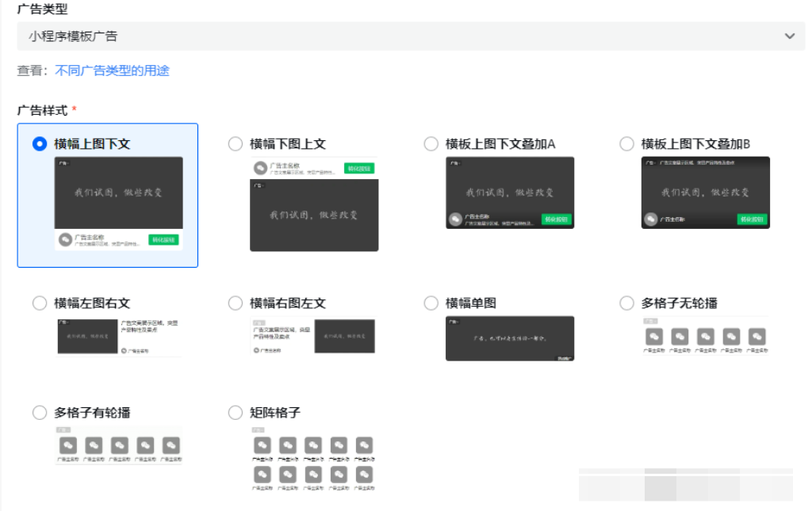
Task: Click the 横板上图下文叠加B preview thumbnail
Action: point(705,192)
